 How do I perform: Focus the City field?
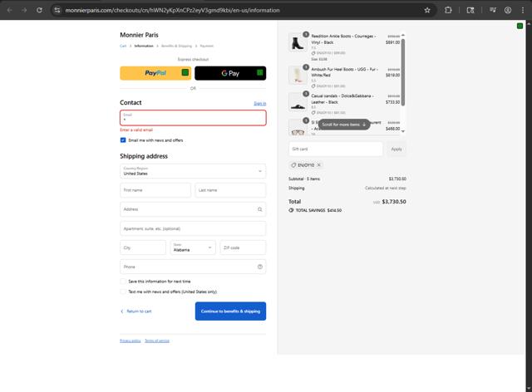pyautogui.click(x=143, y=247)
